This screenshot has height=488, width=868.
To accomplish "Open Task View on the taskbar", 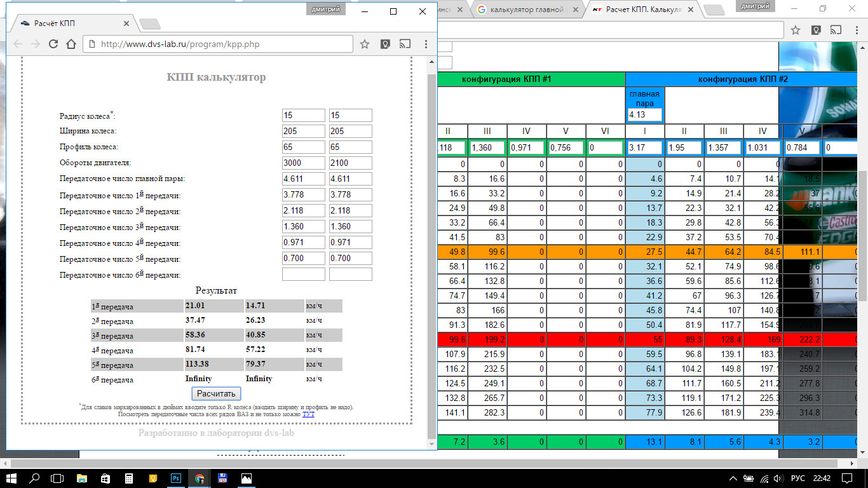I will (57, 478).
